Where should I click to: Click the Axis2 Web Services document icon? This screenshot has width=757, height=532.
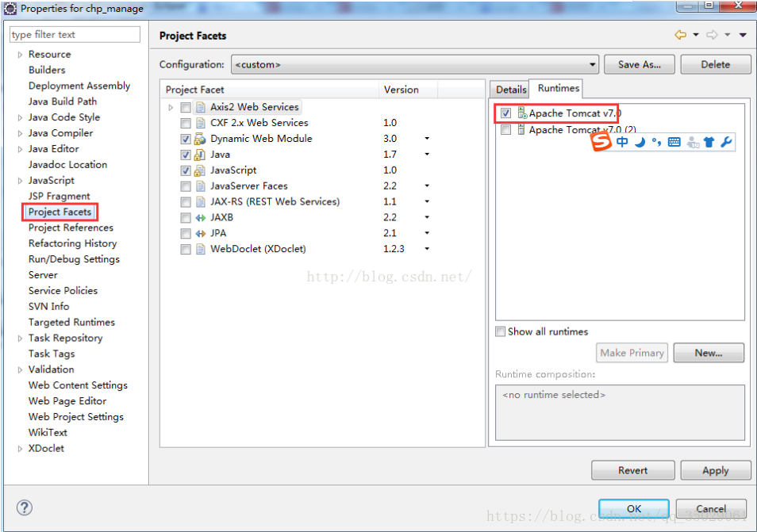(200, 107)
